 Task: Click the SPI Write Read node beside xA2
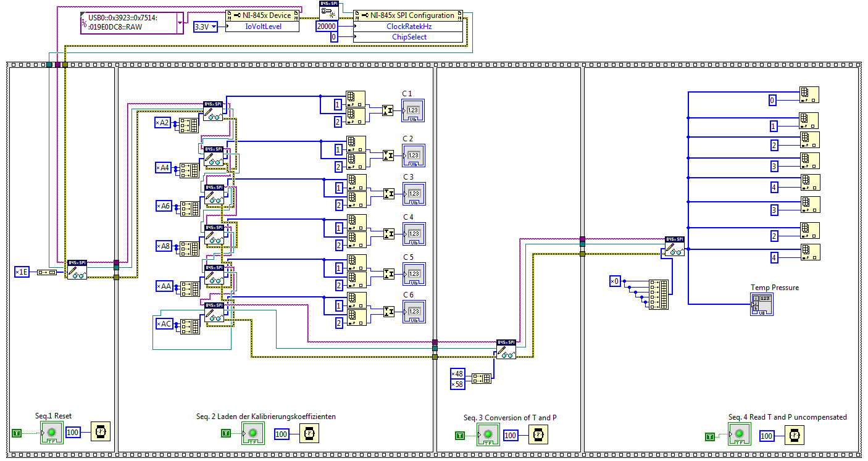(214, 111)
